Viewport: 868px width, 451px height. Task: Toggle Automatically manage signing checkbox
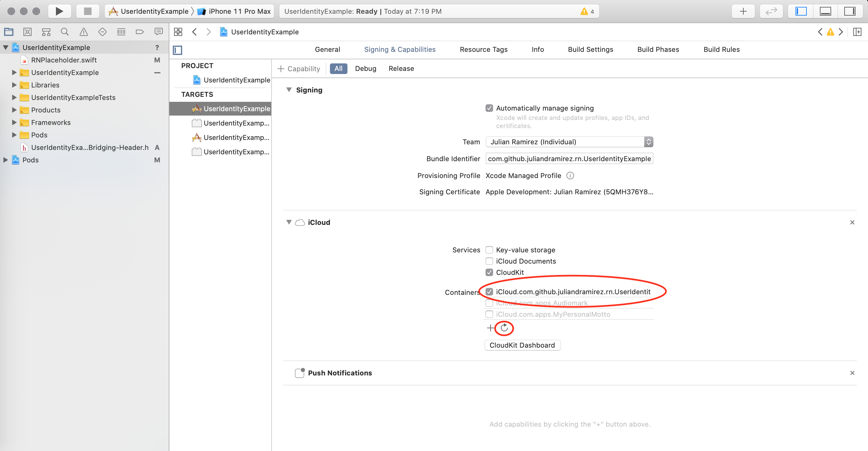[x=489, y=108]
